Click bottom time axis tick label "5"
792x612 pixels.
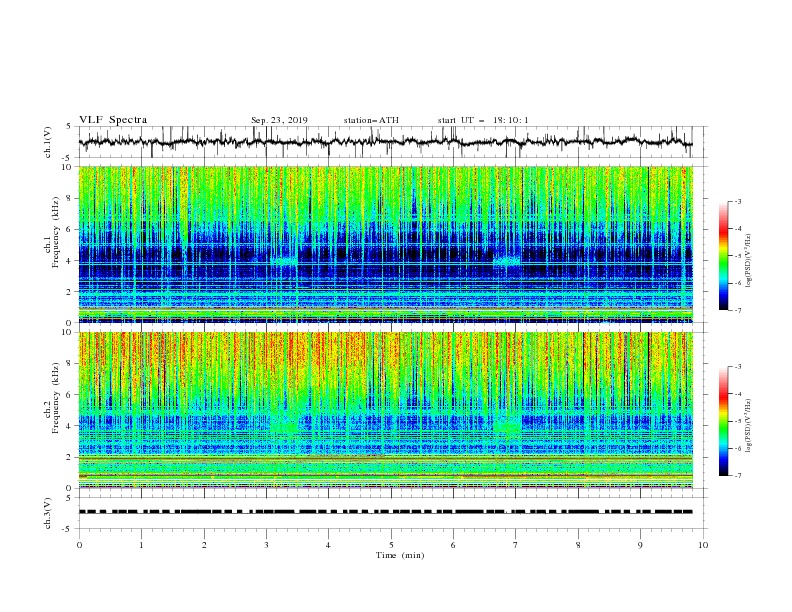click(x=391, y=545)
